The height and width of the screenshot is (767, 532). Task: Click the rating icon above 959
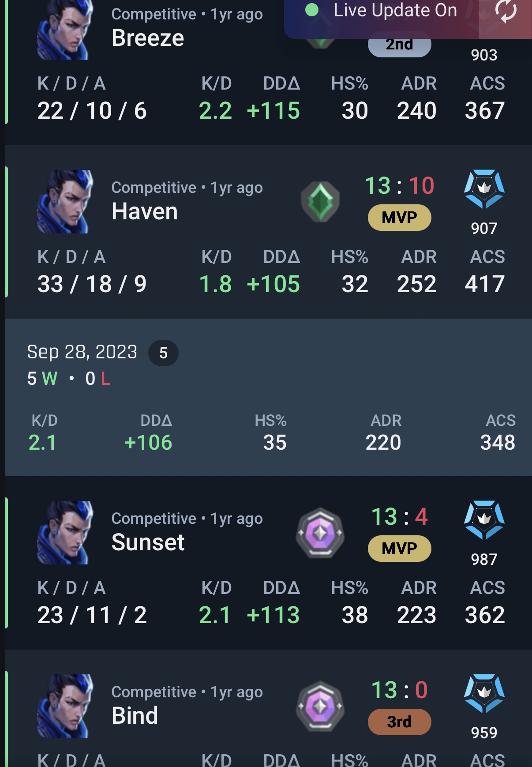[484, 693]
